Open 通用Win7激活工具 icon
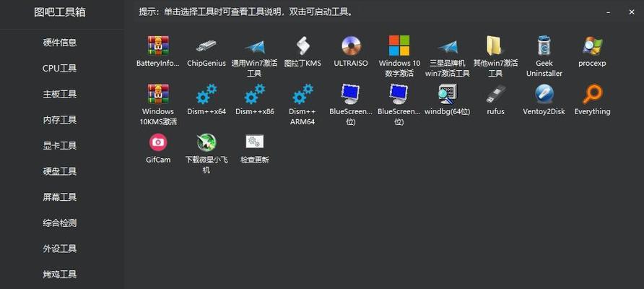This screenshot has width=644, height=289. pos(255,46)
